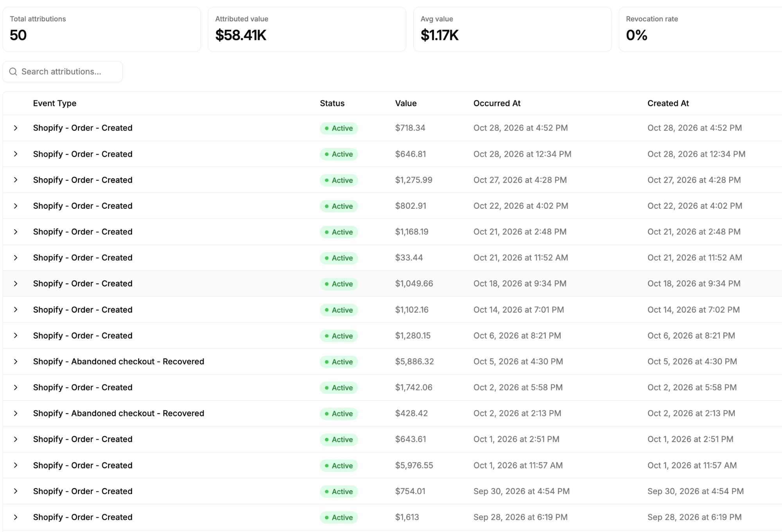Expand the $428.42 abandoned checkout row
The image size is (782, 532).
pos(16,413)
